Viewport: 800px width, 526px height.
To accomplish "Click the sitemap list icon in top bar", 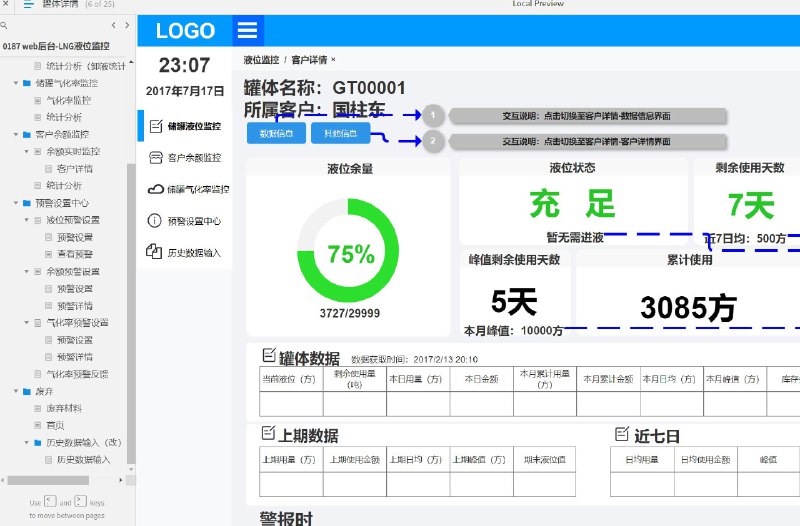I will 29,5.
